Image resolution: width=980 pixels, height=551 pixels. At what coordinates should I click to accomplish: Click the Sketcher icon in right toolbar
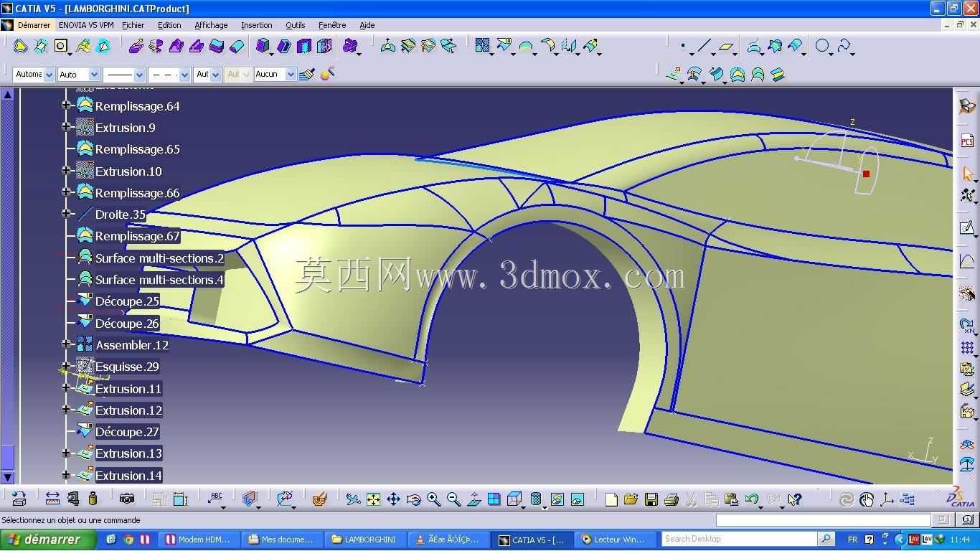[967, 228]
